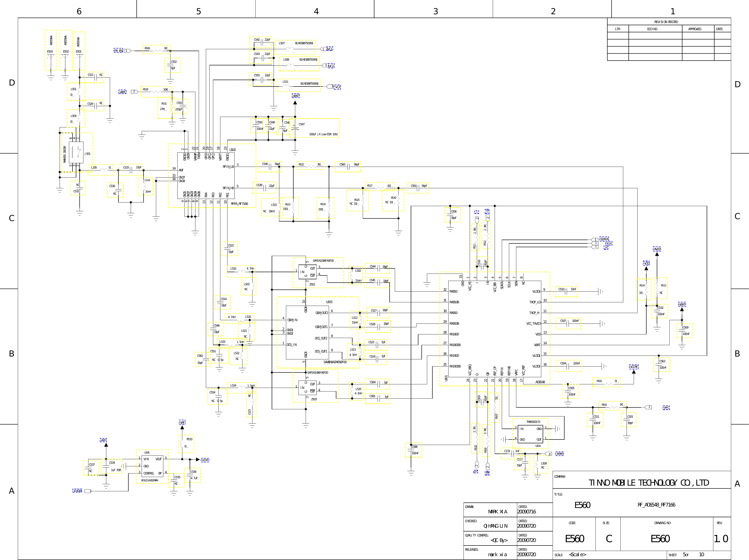The width and height of the screenshot is (749, 560).
Task: Click capacitor C552 6pF symbol
Action: [170, 65]
